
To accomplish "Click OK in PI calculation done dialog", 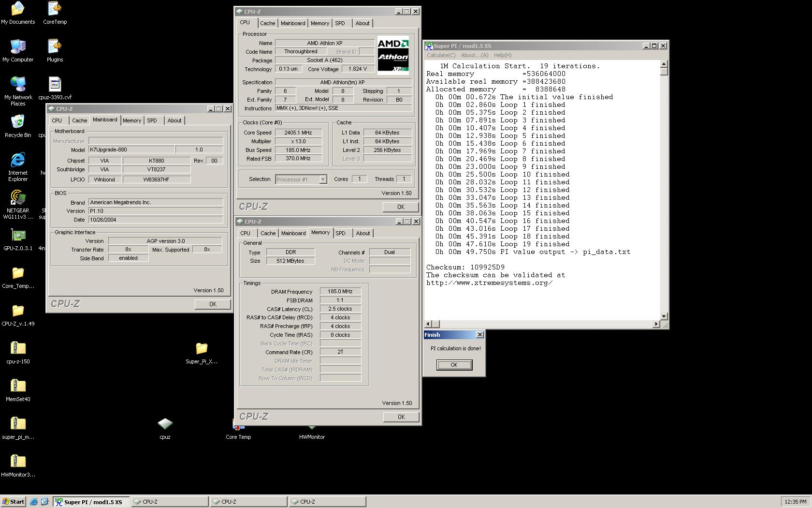I will 454,365.
